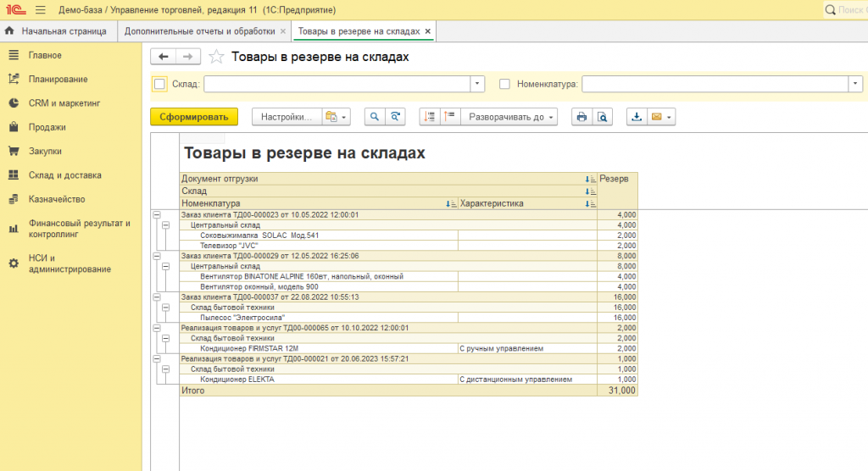Open the Планирование section
Image resolution: width=868 pixels, height=471 pixels.
point(58,79)
